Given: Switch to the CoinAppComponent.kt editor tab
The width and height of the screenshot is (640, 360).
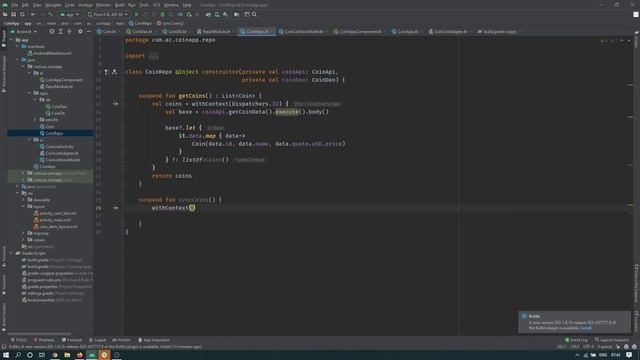Looking at the screenshot, I should click(360, 31).
